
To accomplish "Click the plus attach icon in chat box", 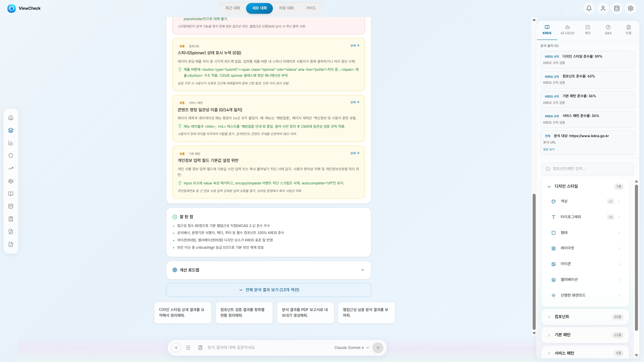I will coord(176,348).
